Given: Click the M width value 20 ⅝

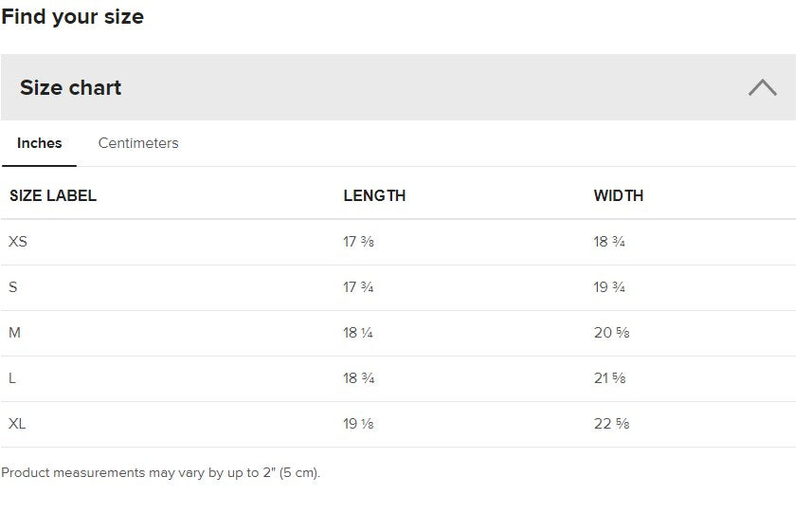Looking at the screenshot, I should [x=612, y=333].
